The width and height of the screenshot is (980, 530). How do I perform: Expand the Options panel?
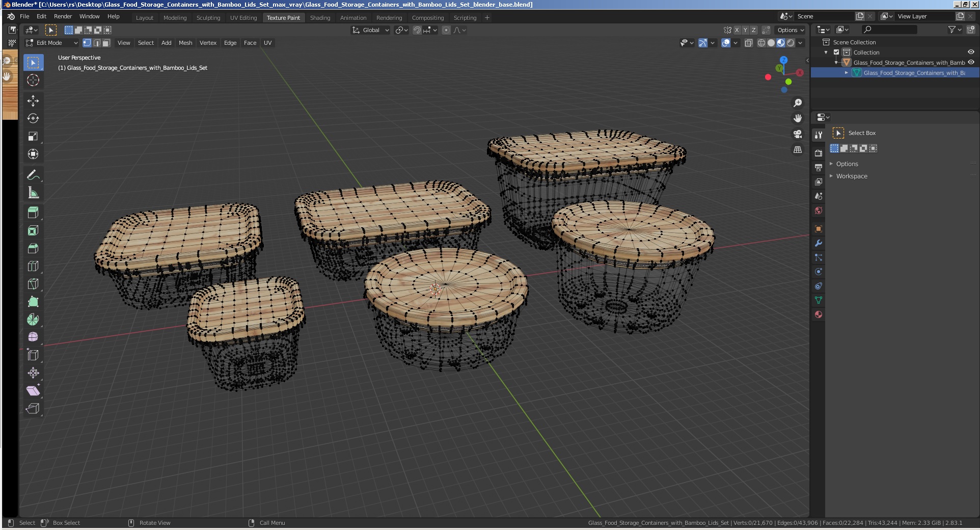(x=847, y=164)
